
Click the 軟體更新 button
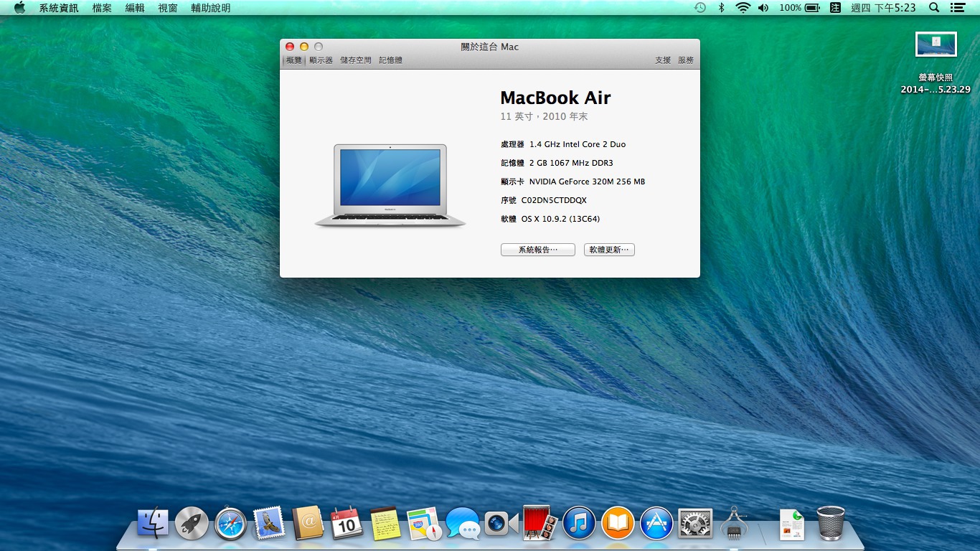[609, 250]
